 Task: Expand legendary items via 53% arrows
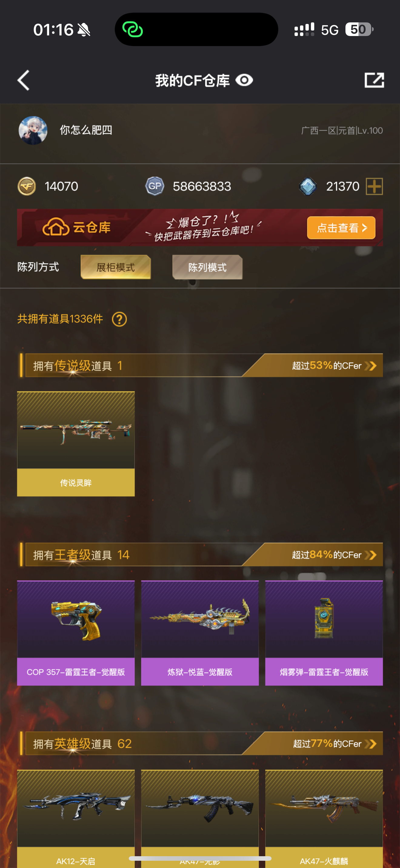[371, 366]
